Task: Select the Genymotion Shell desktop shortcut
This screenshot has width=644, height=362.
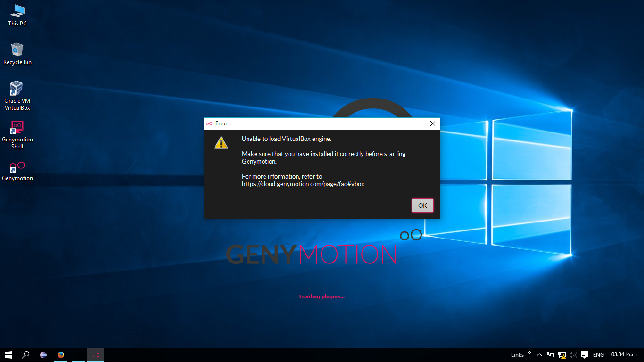Action: click(17, 135)
